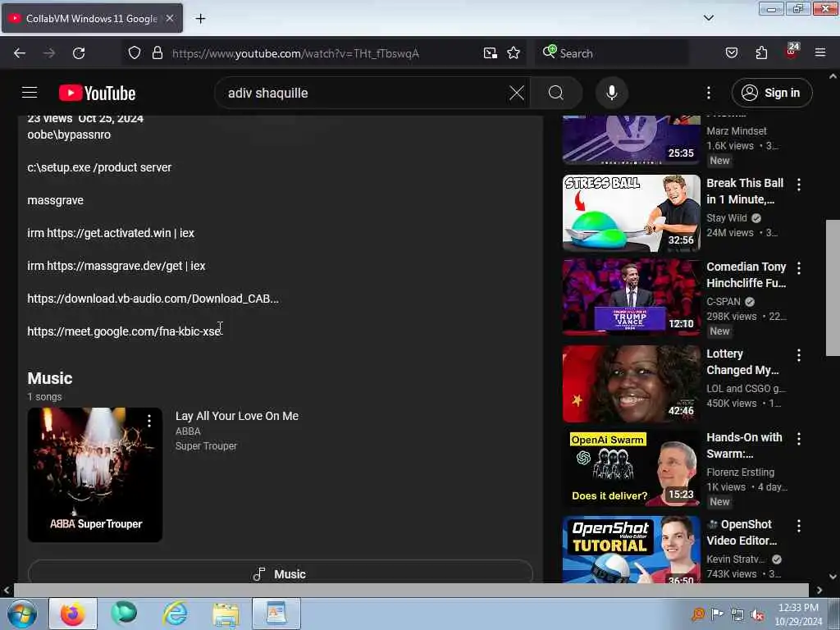
Task: Play the Lottery Changed My thumbnail
Action: tap(632, 384)
